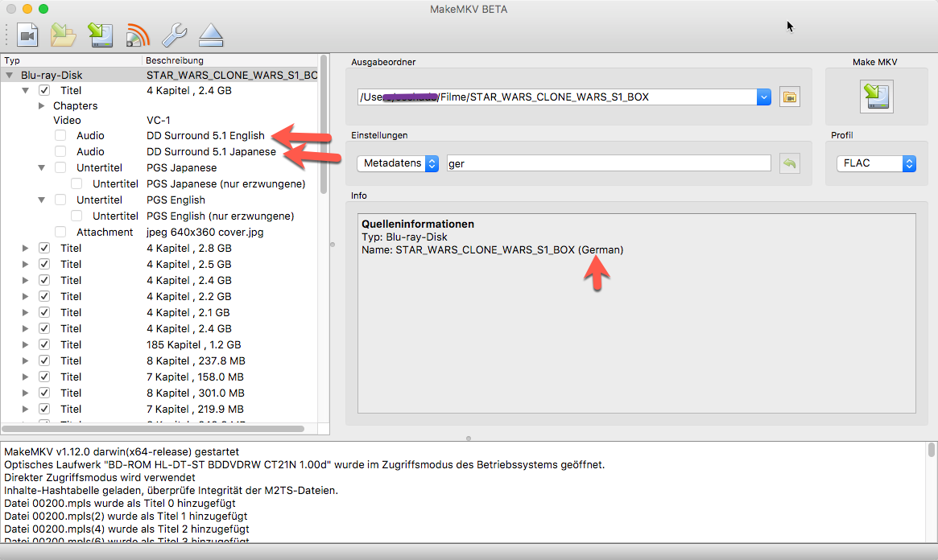Viewport: 938px width, 560px height.
Task: Open disc folder toolbar icon
Action: (63, 35)
